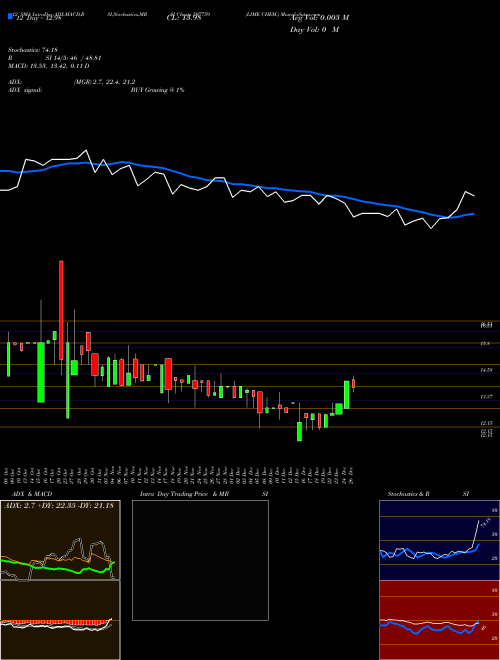
Task: Click the 14.58 price axis label
Action: 487,370
